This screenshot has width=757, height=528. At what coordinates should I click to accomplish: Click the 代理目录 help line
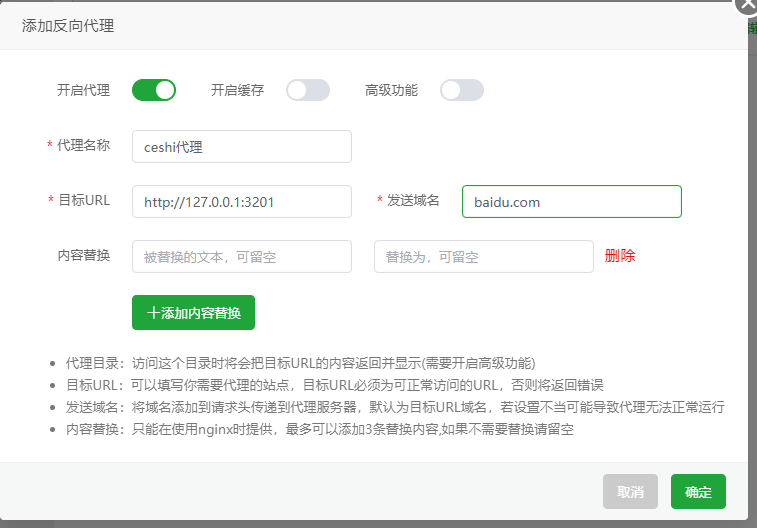tap(300, 363)
